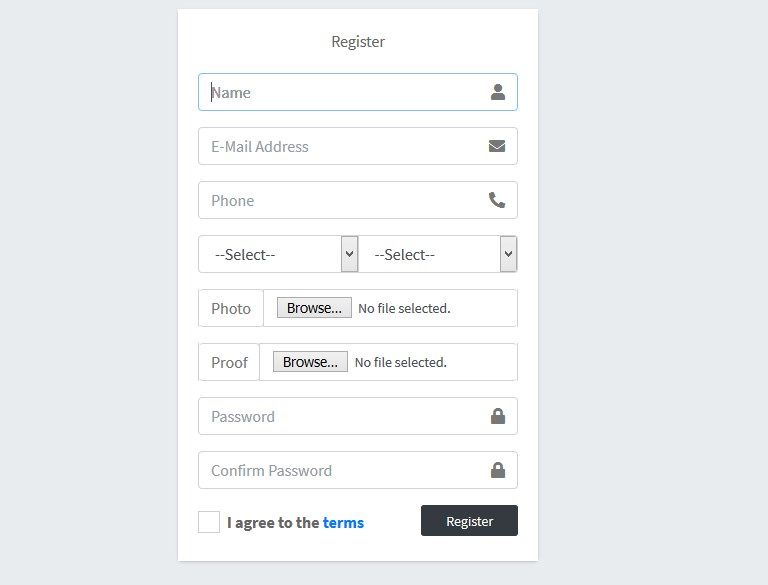Click the lock icon in Password field
This screenshot has height=585, width=768.
498,416
